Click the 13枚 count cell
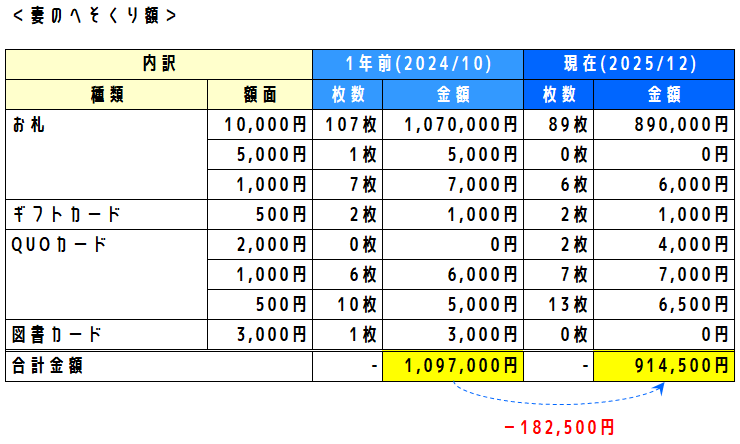The height and width of the screenshot is (444, 740). pyautogui.click(x=558, y=305)
